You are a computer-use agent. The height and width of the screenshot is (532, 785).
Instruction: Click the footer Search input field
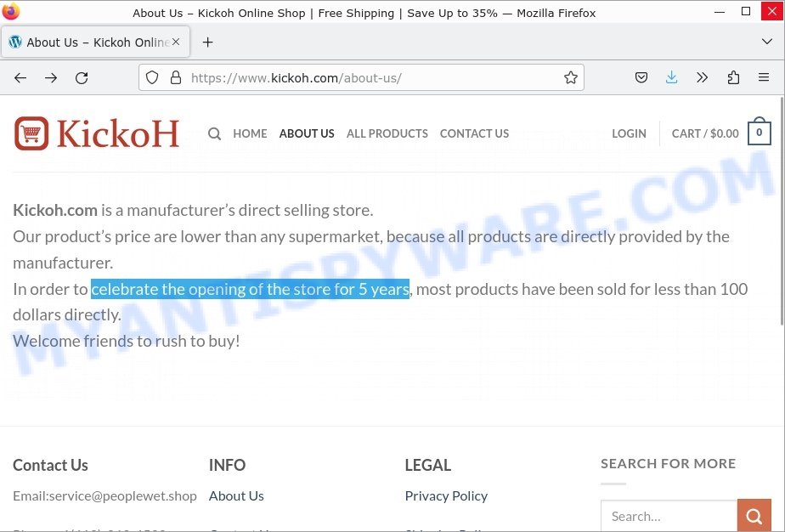pyautogui.click(x=669, y=516)
